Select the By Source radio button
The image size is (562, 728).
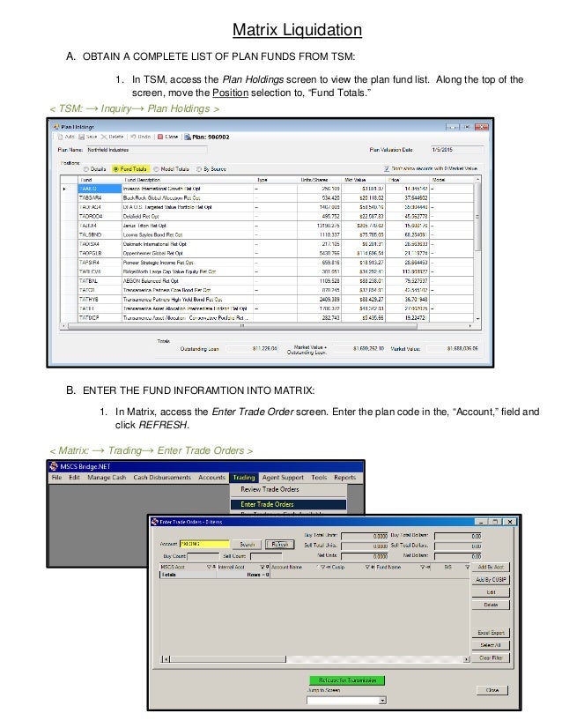(199, 169)
